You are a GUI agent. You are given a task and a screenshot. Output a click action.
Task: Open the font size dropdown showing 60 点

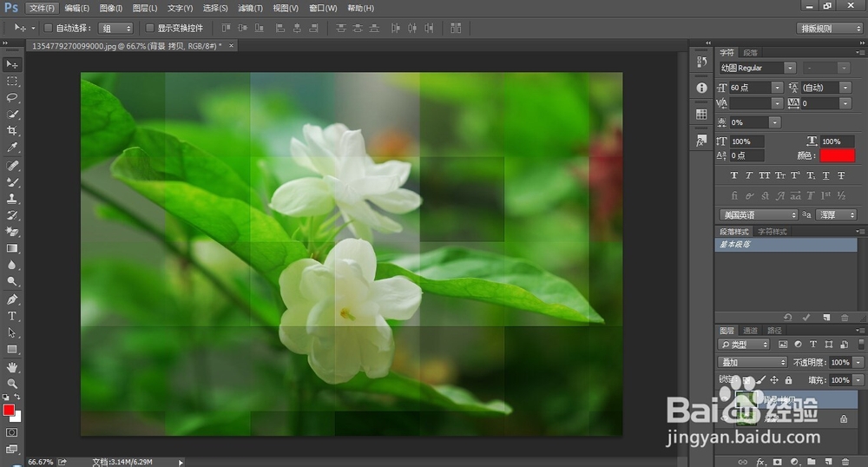point(777,88)
